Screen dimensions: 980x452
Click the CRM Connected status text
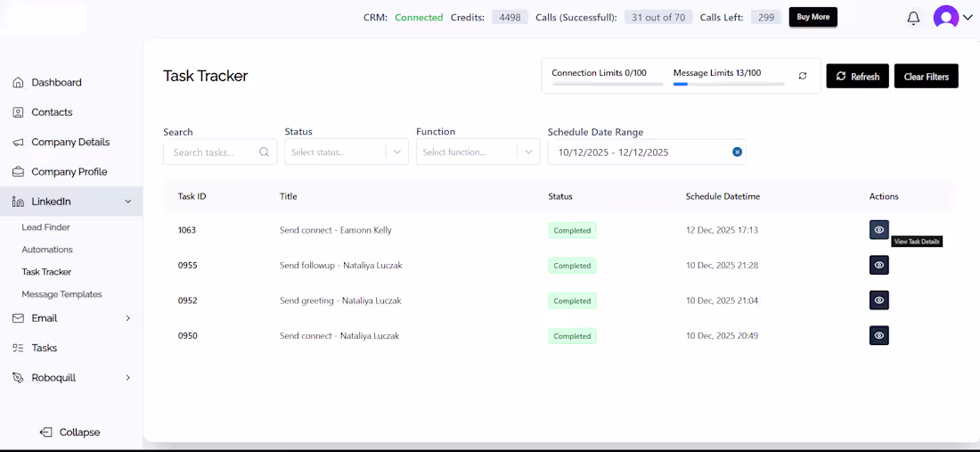(x=419, y=18)
